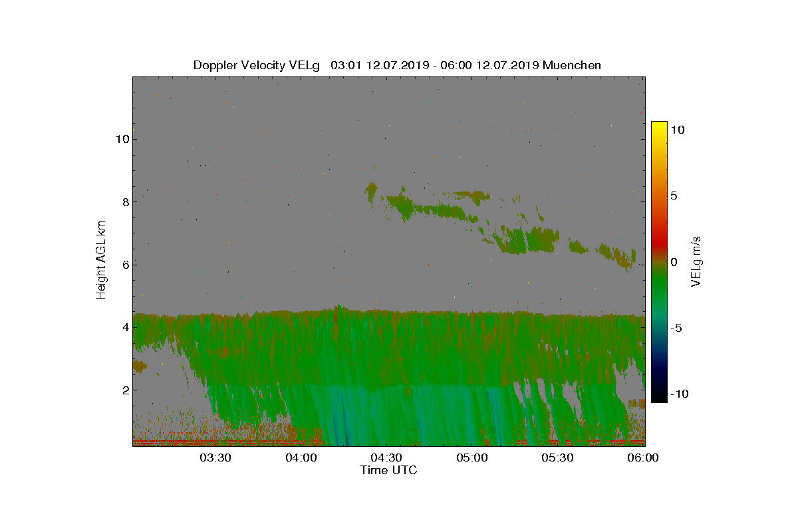Click the '05:00' time tick label
This screenshot has width=798, height=532.
[472, 458]
